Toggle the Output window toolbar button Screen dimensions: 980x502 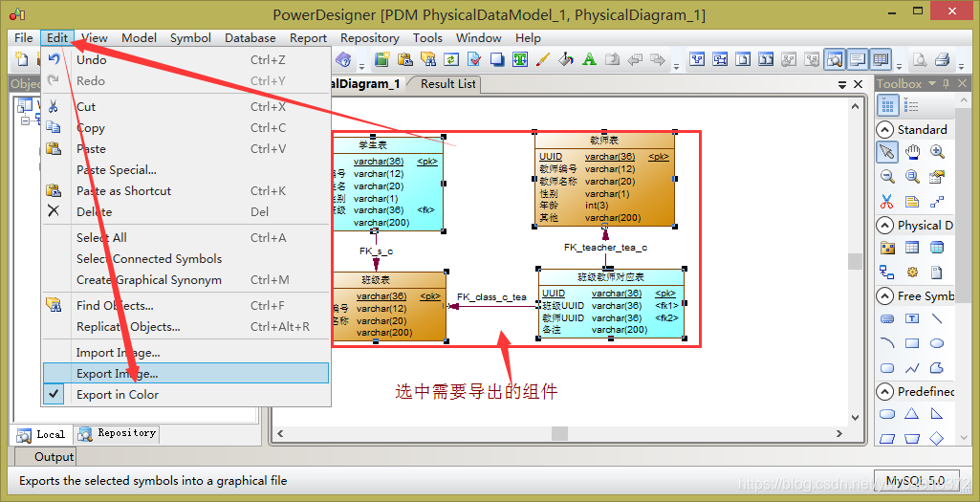coord(857,60)
